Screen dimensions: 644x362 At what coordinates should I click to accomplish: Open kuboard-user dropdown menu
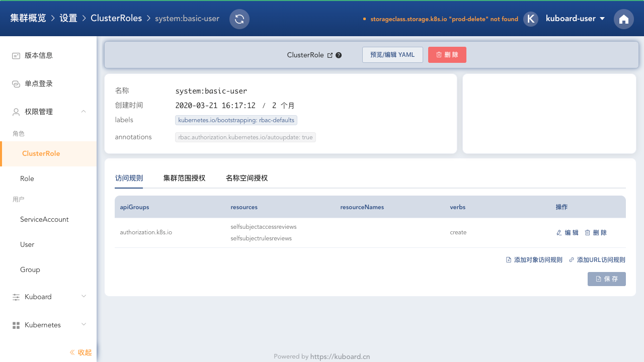coord(575,19)
